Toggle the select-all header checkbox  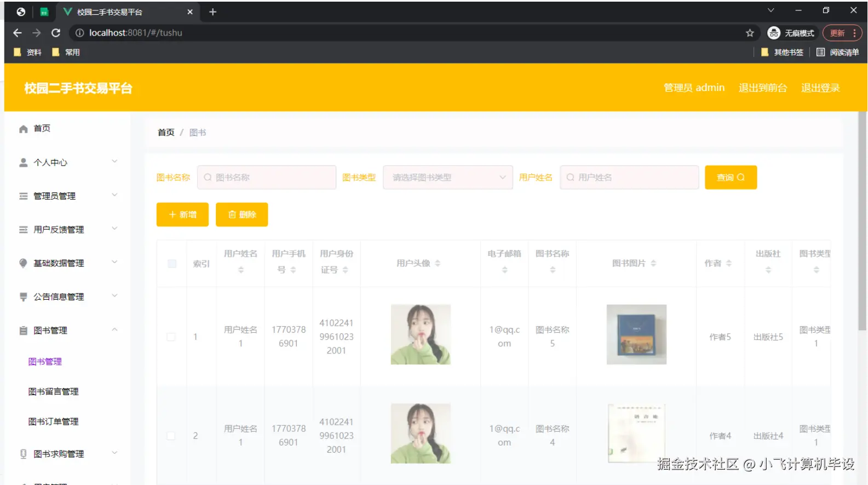pyautogui.click(x=172, y=264)
